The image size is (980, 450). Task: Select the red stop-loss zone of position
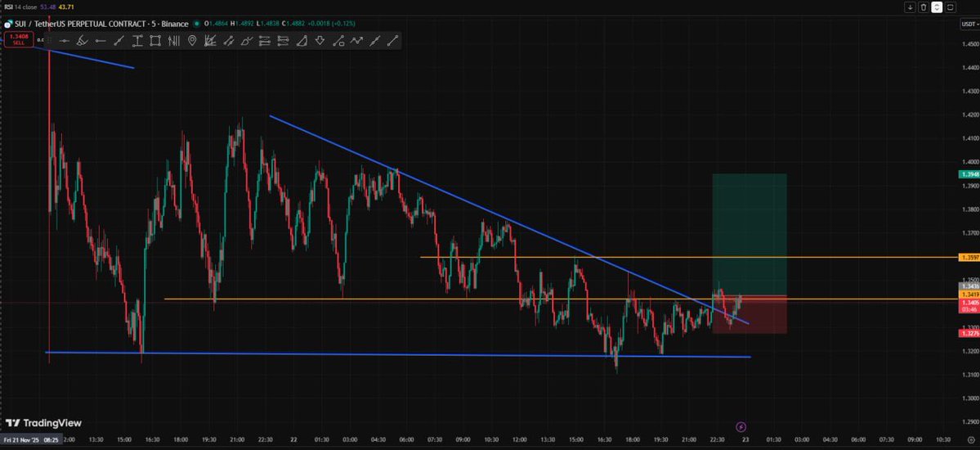tap(750, 314)
